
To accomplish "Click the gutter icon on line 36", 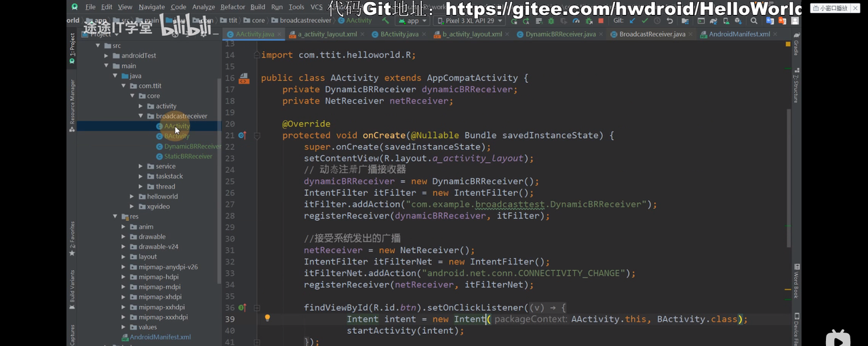I will (x=242, y=307).
